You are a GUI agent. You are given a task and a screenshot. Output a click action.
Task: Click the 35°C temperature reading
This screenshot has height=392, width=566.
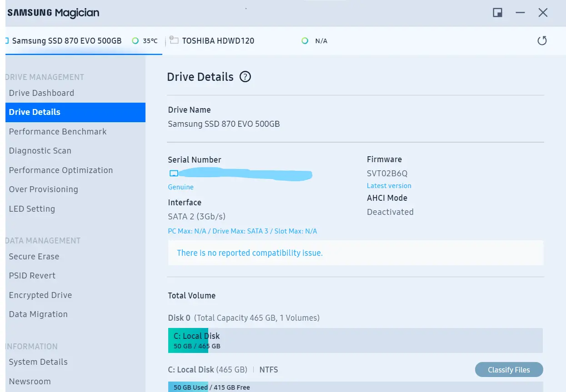(150, 41)
